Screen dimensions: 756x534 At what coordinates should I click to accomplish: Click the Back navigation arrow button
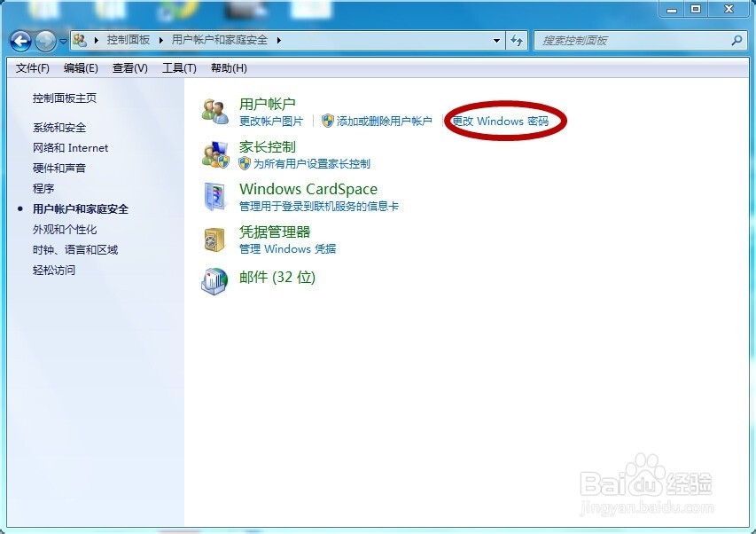point(20,41)
